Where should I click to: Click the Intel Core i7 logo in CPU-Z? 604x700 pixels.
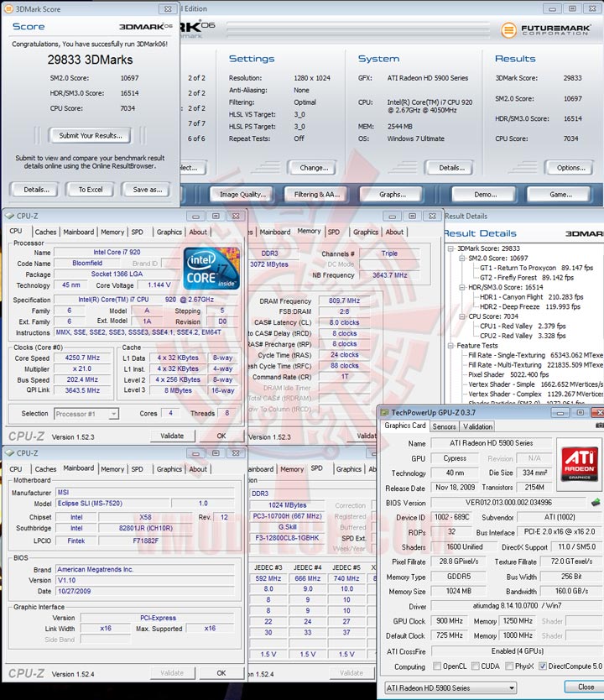[211, 269]
